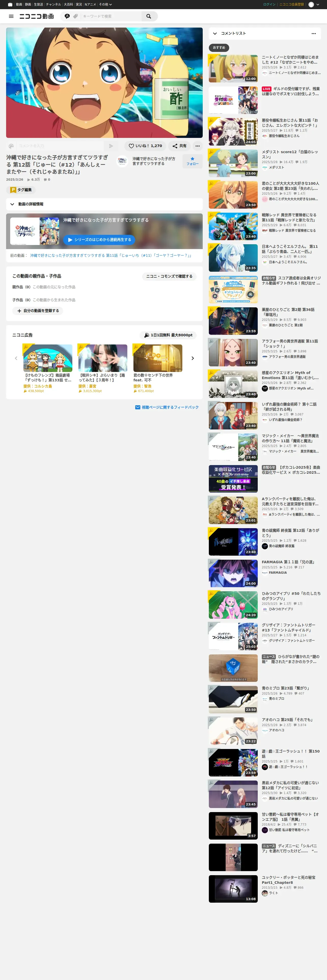Viewport: 327px width, 980px height.
Task: Open 悪役令嬢転生おじさん 第11話 thumbnail
Action: [233, 132]
